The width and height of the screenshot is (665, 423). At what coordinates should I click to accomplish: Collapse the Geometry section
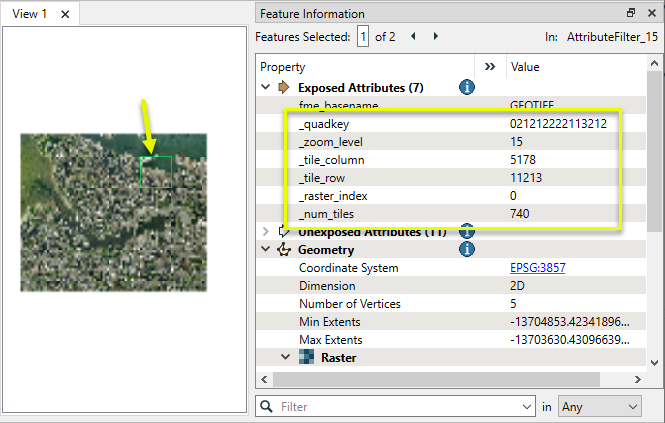pyautogui.click(x=266, y=250)
